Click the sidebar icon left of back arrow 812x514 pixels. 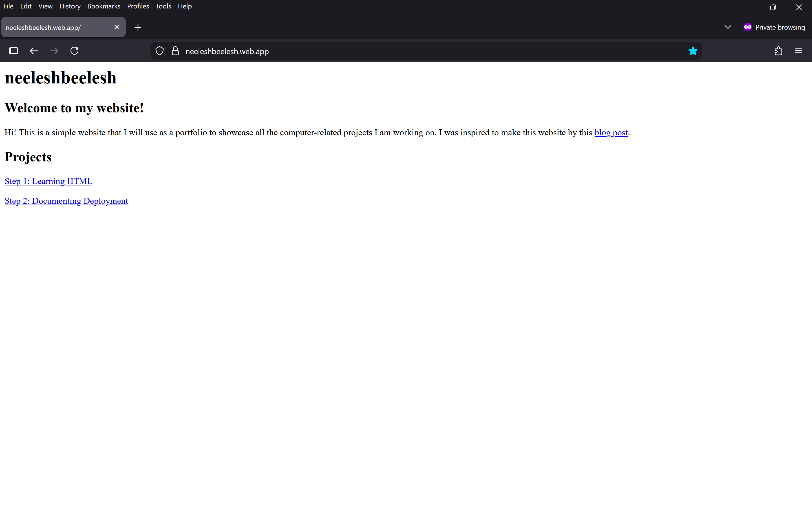14,51
